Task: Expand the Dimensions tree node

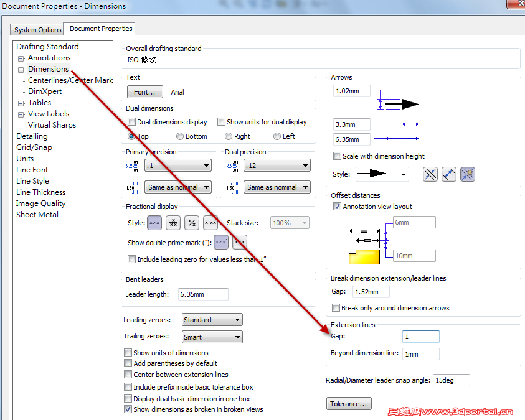Action: [21, 70]
